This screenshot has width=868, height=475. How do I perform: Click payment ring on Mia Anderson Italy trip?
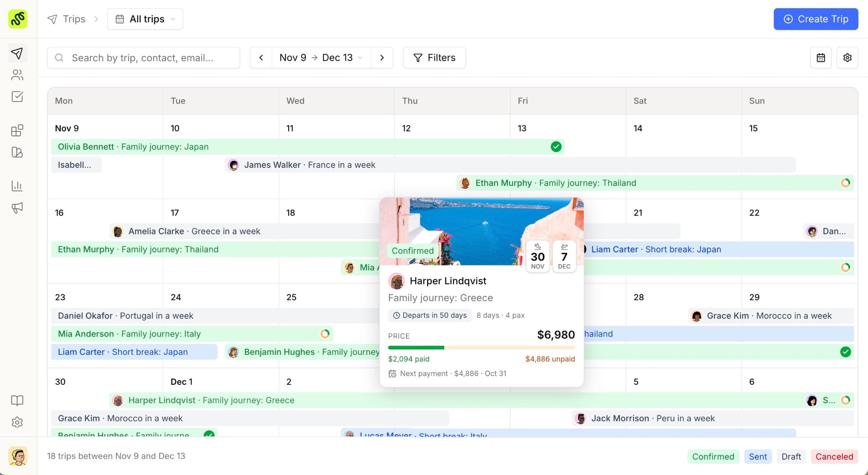pos(325,334)
